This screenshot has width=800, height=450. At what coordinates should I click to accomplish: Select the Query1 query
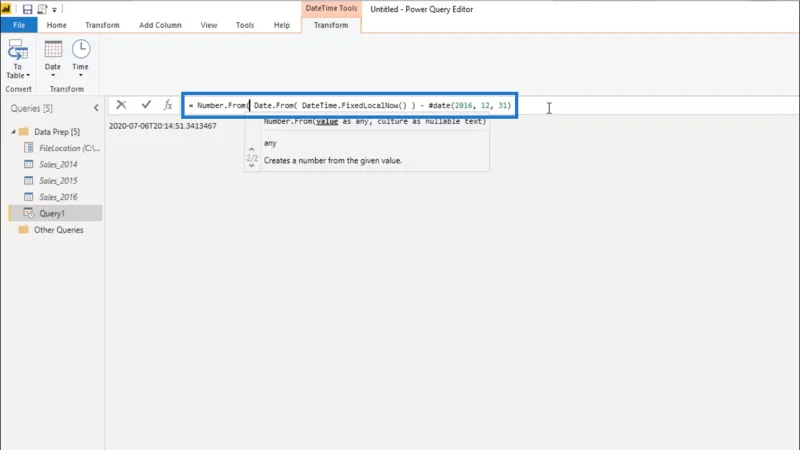click(52, 213)
